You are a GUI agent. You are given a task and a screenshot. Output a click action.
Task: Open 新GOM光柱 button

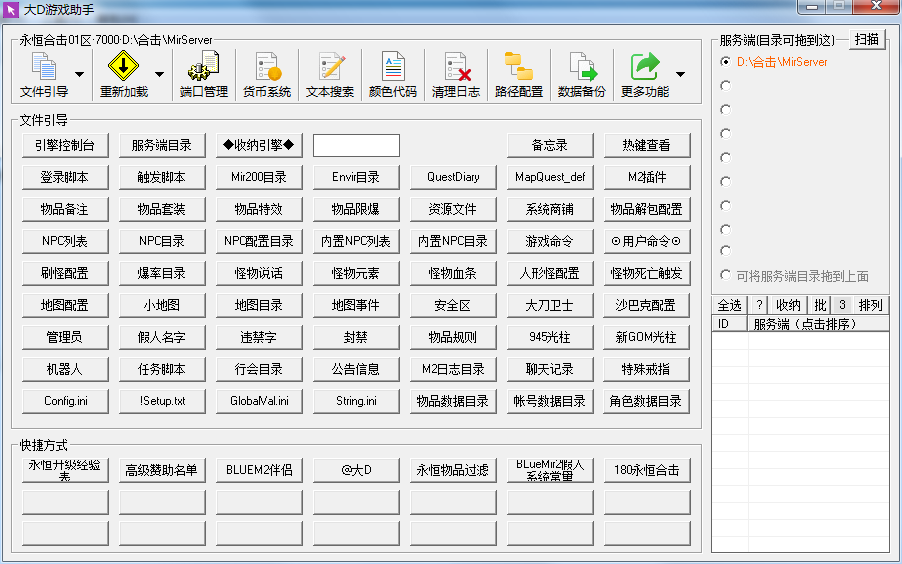pyautogui.click(x=647, y=337)
